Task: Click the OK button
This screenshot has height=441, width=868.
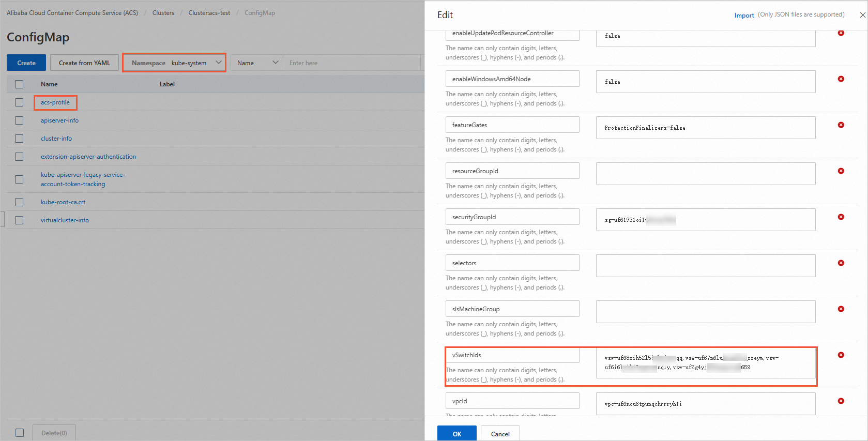Action: [x=456, y=434]
